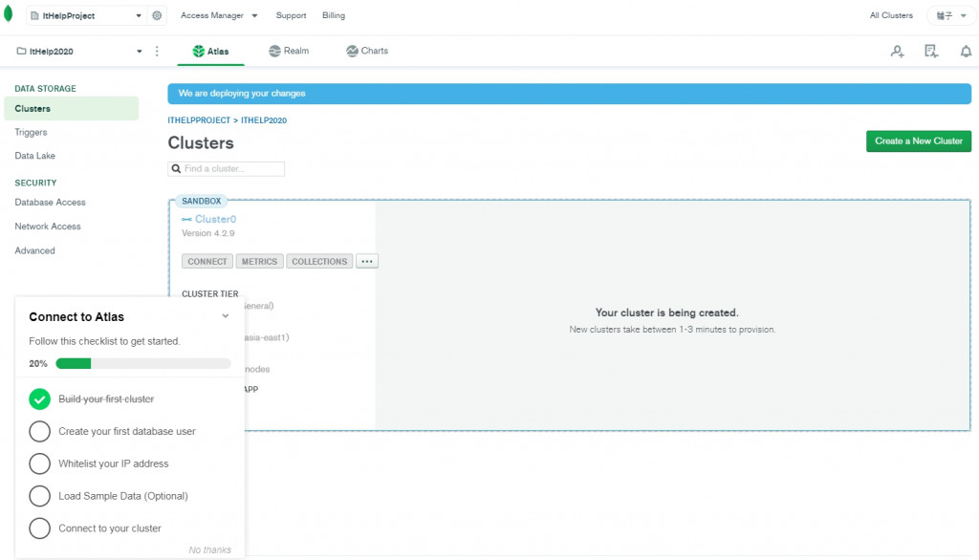Open Database Access in the sidebar

click(x=50, y=203)
